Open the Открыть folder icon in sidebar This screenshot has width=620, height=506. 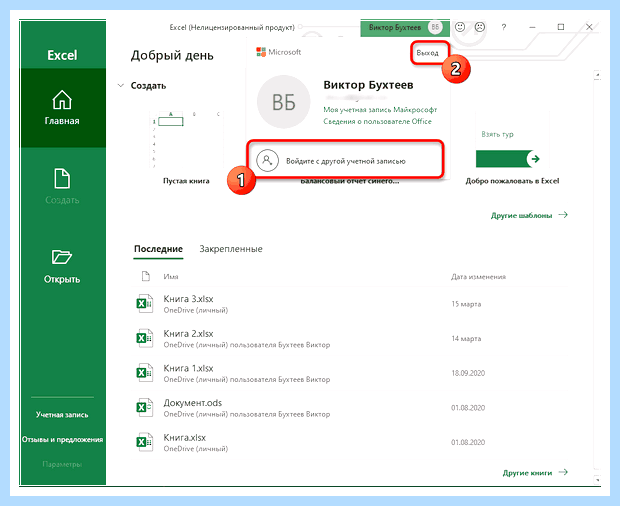[62, 257]
